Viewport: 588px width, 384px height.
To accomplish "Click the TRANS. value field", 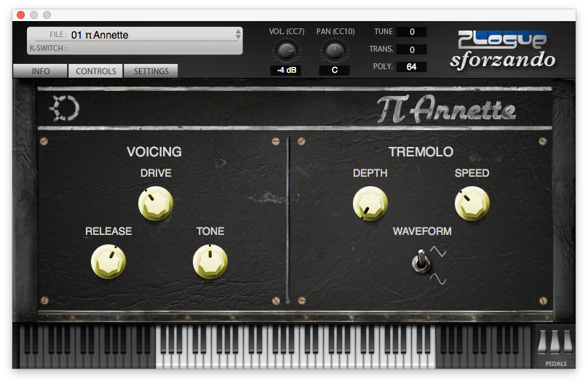I will click(412, 49).
